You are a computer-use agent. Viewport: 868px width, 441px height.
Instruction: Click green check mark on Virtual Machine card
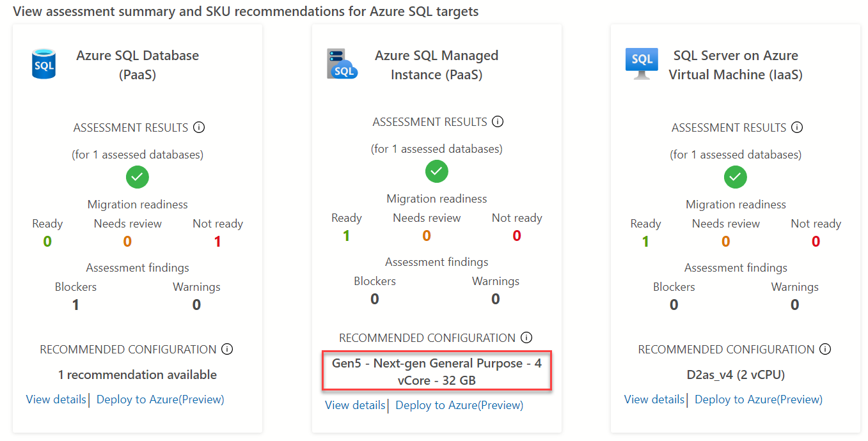pos(736,177)
